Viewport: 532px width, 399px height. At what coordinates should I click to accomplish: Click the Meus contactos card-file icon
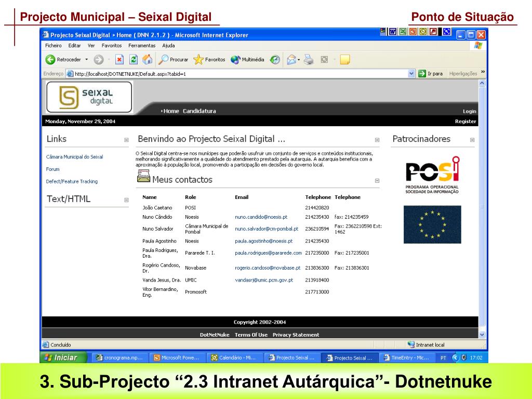point(143,176)
